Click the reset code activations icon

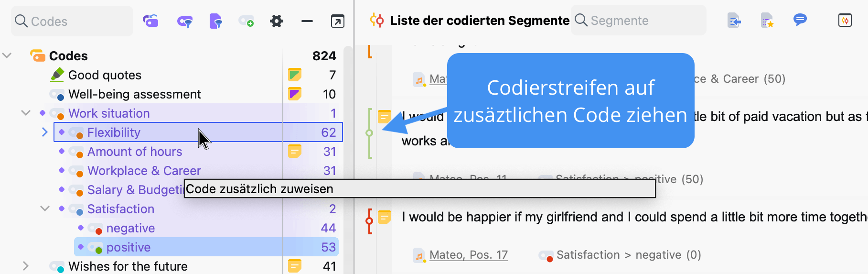tap(150, 21)
